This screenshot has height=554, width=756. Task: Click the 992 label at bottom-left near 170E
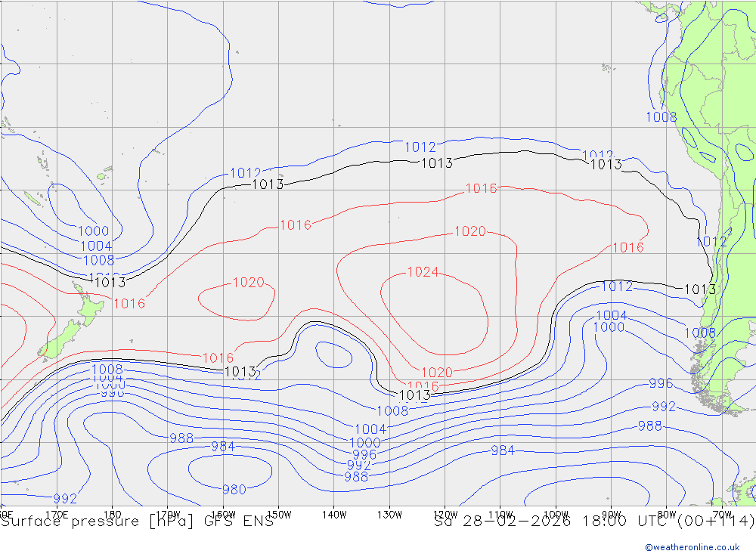click(65, 498)
